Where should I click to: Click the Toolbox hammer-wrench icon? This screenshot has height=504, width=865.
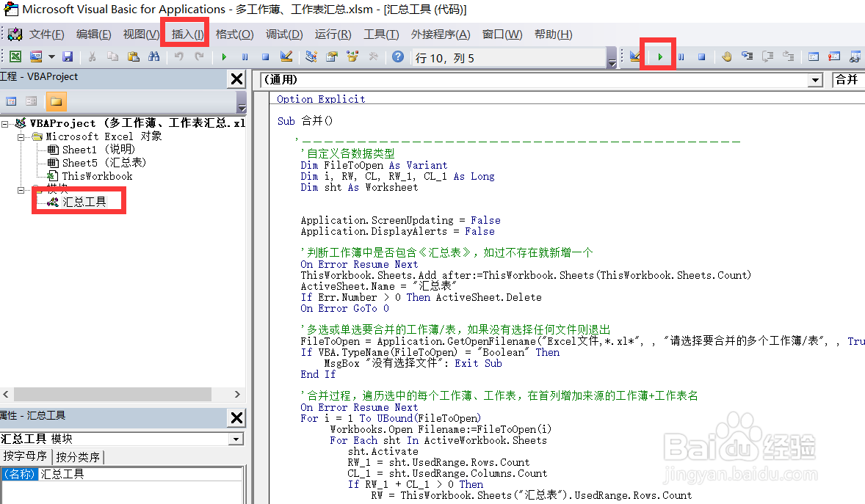click(374, 56)
